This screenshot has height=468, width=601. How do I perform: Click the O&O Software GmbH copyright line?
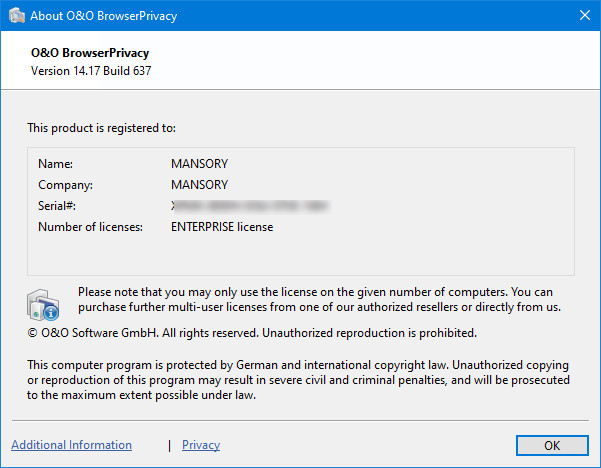tap(252, 332)
